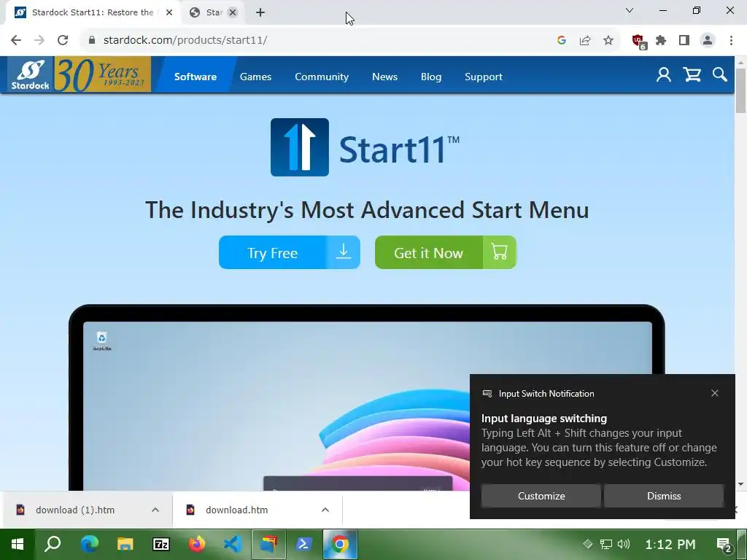Viewport: 747px width, 560px height.
Task: Close the Stardock Start11 tab
Action: (169, 12)
